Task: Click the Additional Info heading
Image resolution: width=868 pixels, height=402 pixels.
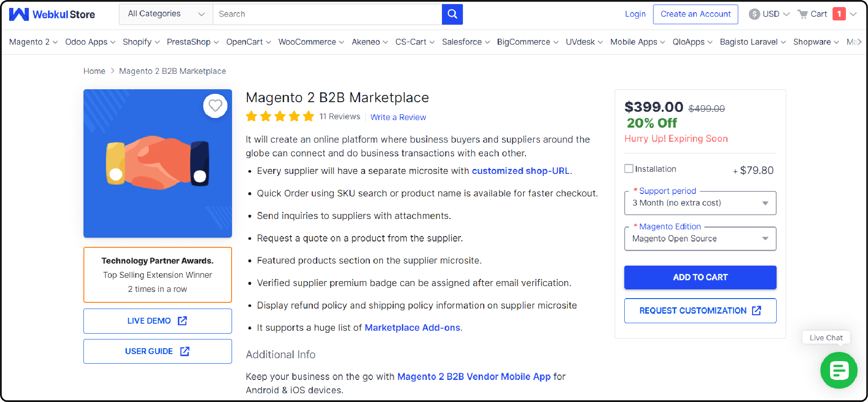Action: pyautogui.click(x=280, y=354)
